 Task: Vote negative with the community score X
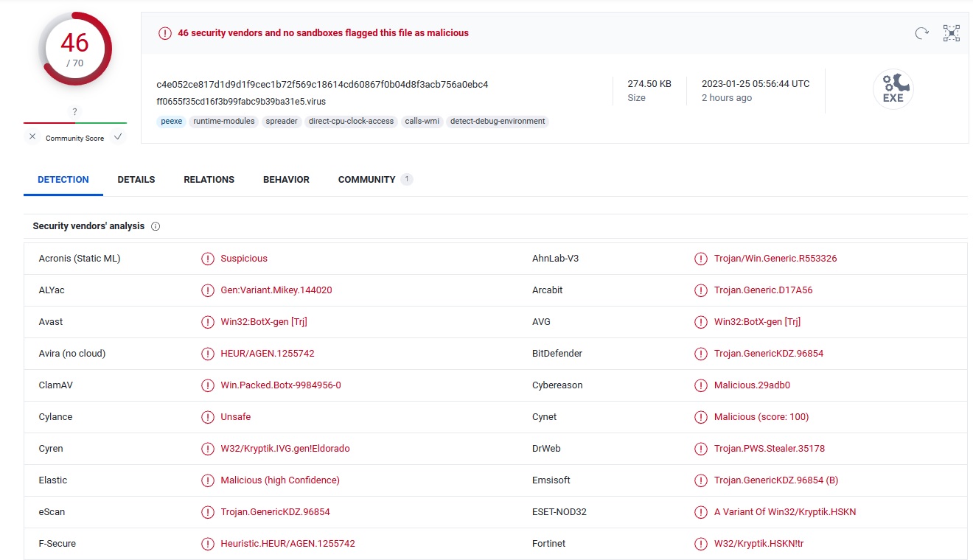click(x=32, y=137)
